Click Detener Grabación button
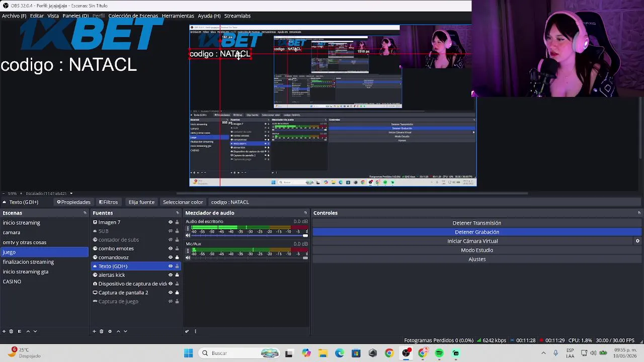644x362 pixels. (x=477, y=232)
